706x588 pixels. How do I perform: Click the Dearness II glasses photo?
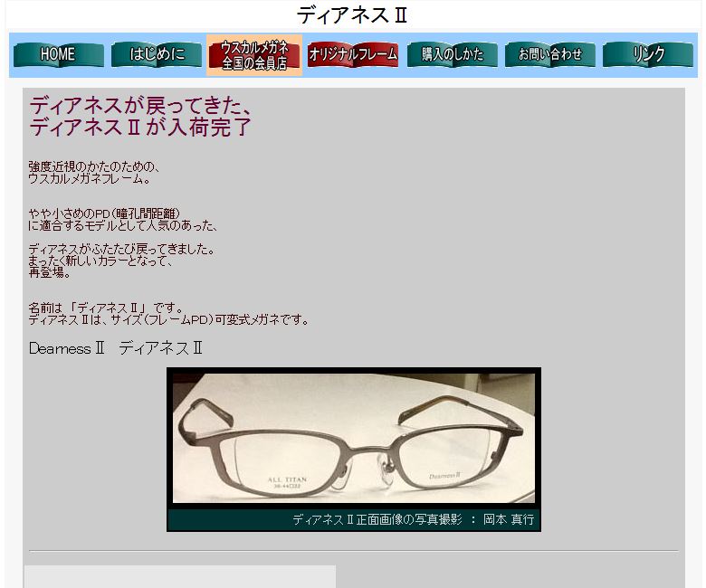[354, 438]
